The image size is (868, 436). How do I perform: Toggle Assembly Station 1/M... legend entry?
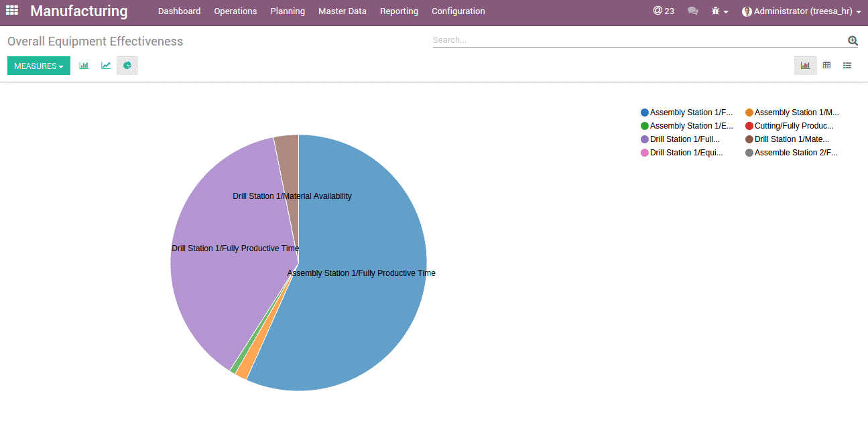792,113
